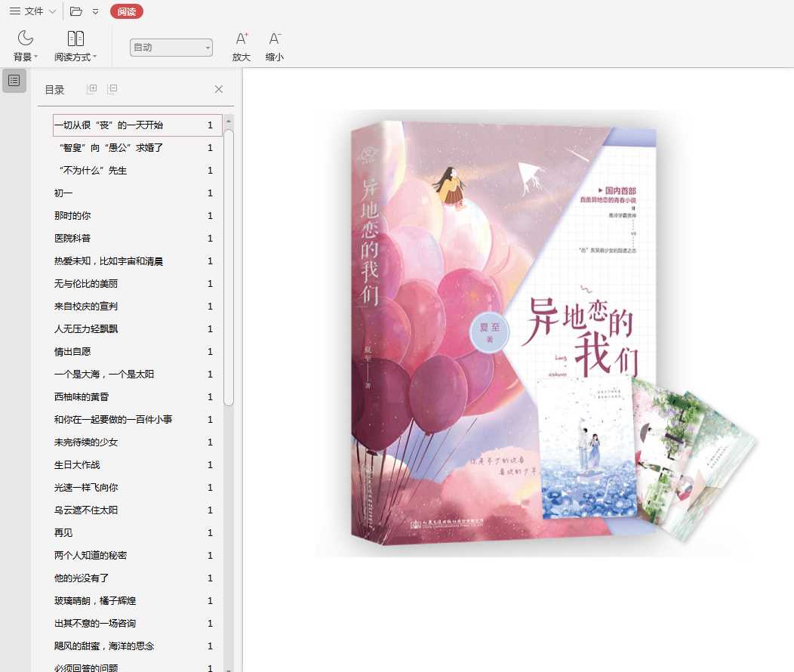Image resolution: width=794 pixels, height=672 pixels.
Task: Open the 背景 night mode options
Action: pos(26,45)
